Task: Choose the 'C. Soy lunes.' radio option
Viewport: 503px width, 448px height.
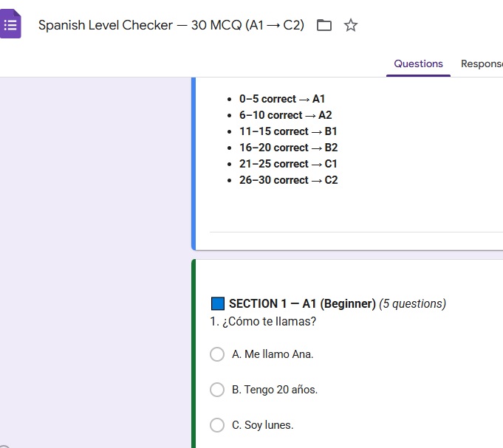Action: [217, 425]
